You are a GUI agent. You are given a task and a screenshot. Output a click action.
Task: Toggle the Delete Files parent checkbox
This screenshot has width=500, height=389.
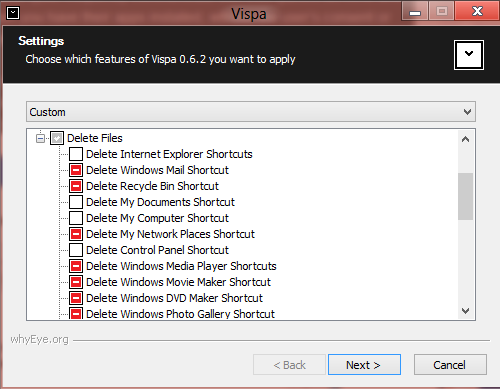(x=57, y=138)
